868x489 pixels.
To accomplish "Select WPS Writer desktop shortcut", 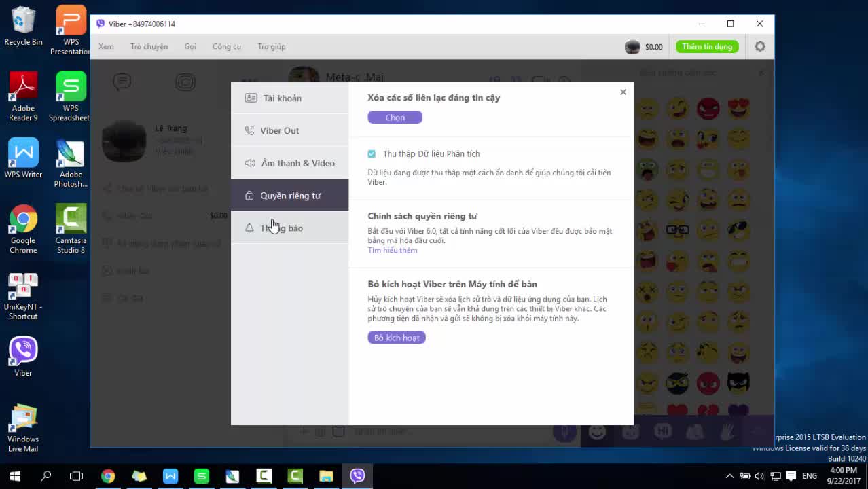I will (23, 158).
